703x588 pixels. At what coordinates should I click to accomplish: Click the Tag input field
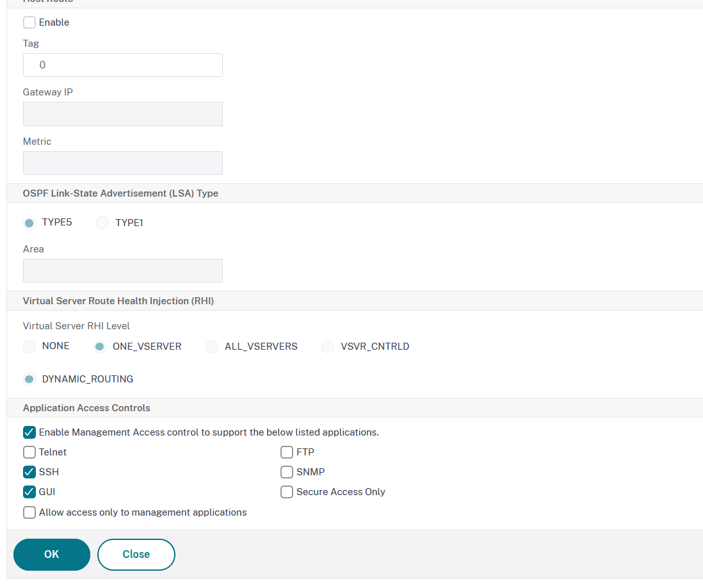(122, 65)
